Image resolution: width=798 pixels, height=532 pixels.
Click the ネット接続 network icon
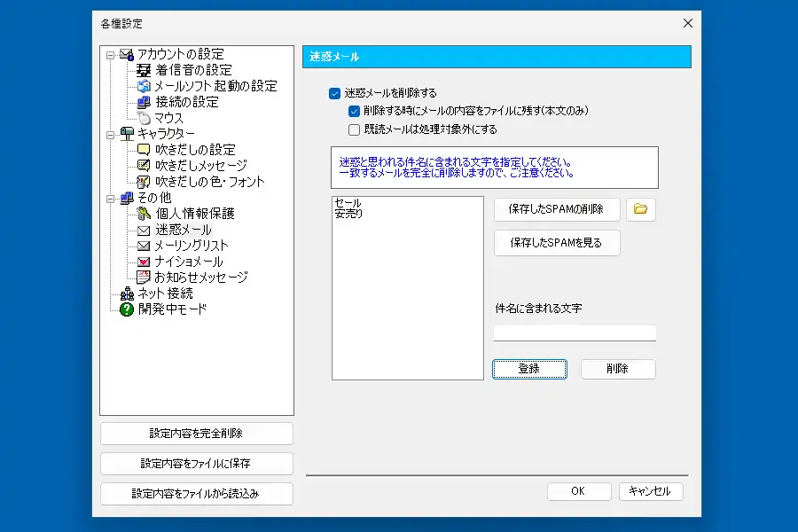pos(127,293)
